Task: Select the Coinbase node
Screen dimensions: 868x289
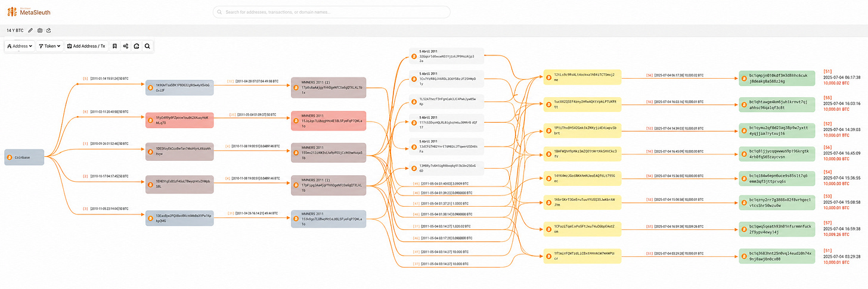Action: tap(24, 157)
